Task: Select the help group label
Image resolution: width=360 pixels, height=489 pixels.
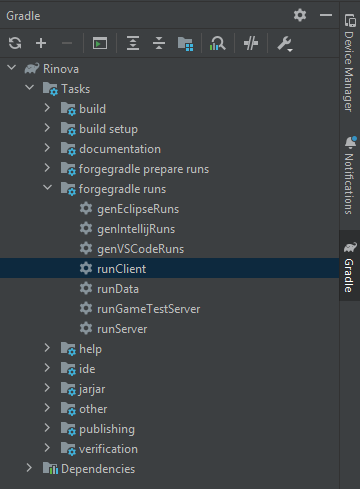Action: pos(91,349)
